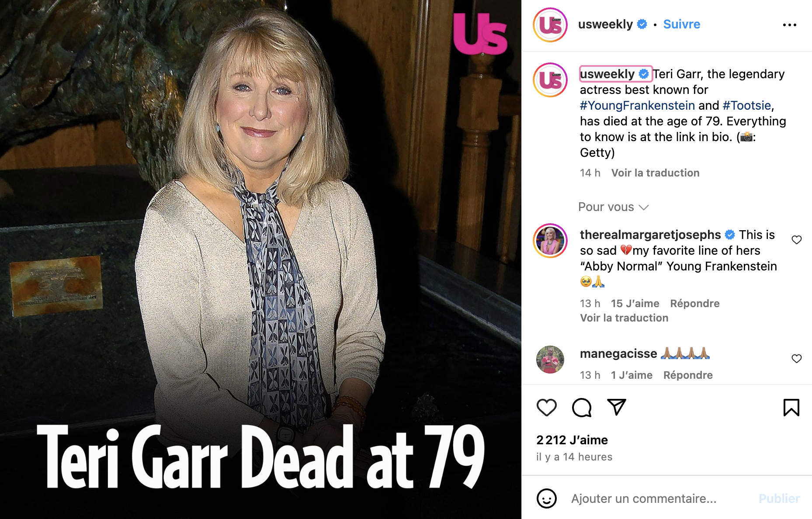Screen dimensions: 812x519
Task: Click usweekly avatar in the post header
Action: (x=550, y=25)
